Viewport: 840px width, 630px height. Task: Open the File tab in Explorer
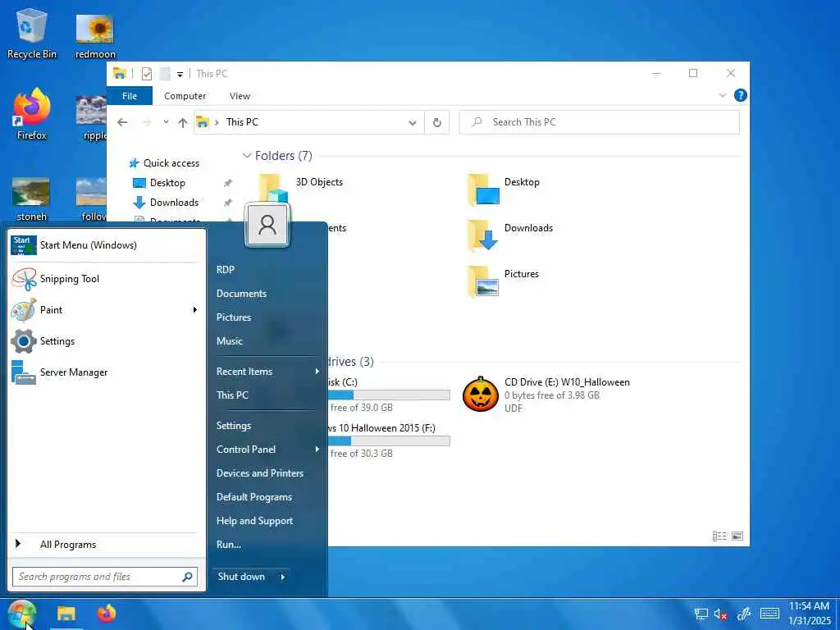point(130,96)
